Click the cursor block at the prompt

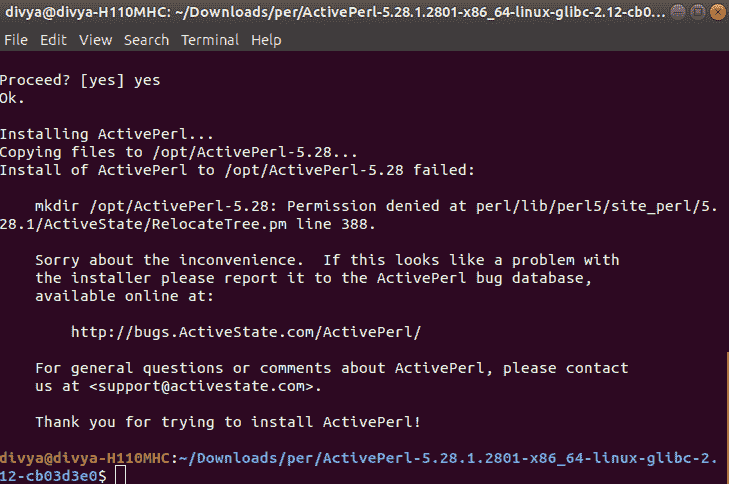[x=120, y=476]
